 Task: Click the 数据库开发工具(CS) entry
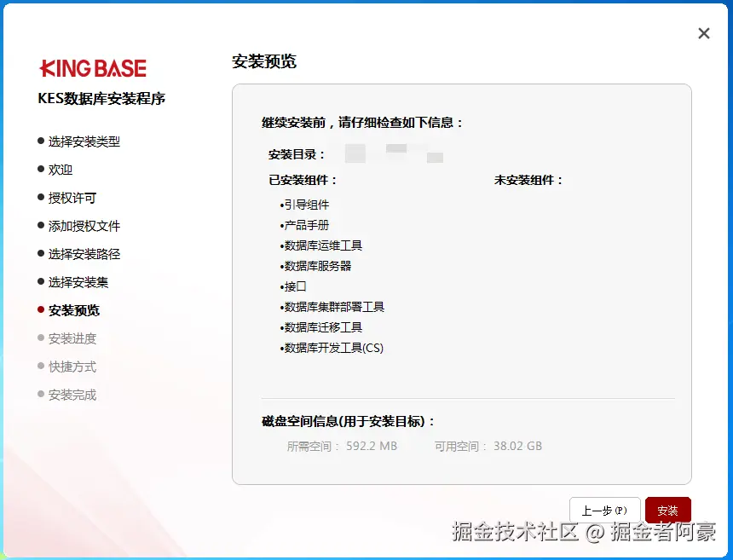[332, 348]
